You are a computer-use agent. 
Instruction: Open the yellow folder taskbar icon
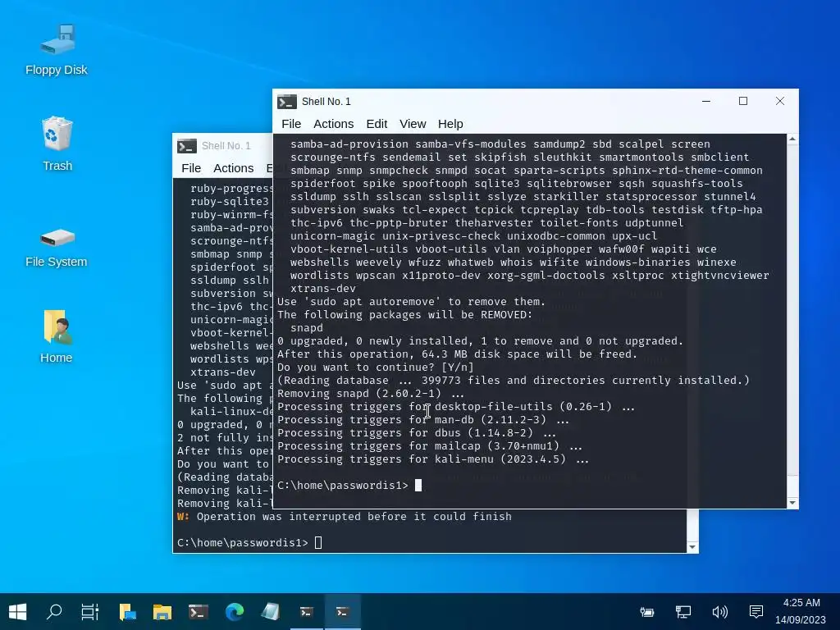(x=162, y=612)
